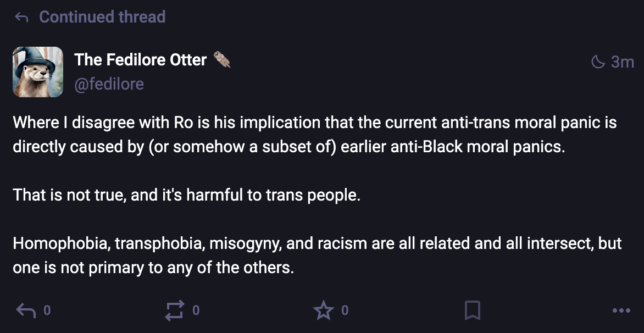Click the @fedilore handle

click(109, 84)
